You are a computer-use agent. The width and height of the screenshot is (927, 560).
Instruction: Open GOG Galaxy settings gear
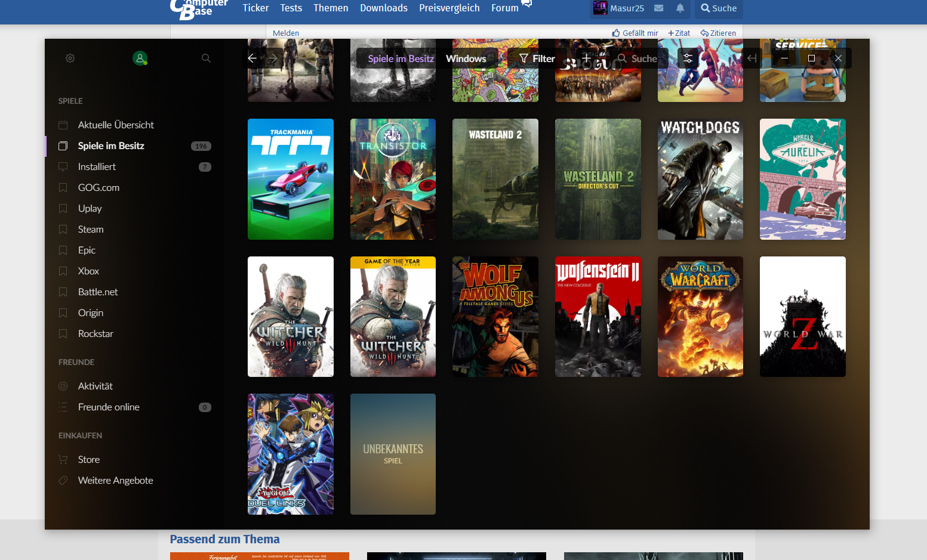[x=70, y=58]
